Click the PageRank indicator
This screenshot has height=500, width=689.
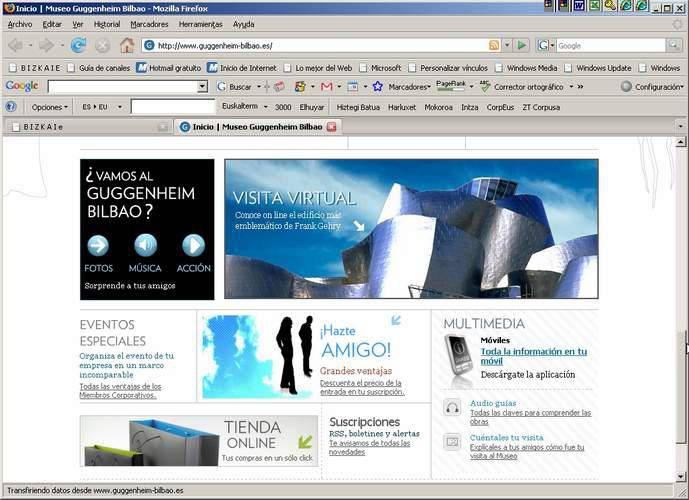(451, 86)
